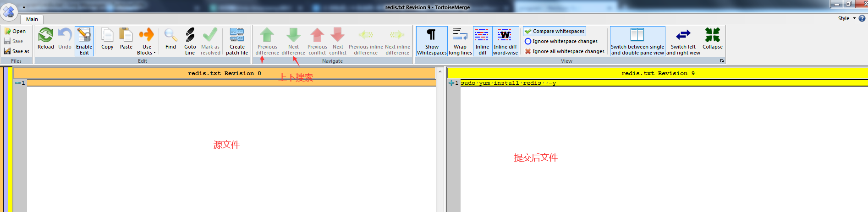Open the Style dropdown menu

pos(846,18)
